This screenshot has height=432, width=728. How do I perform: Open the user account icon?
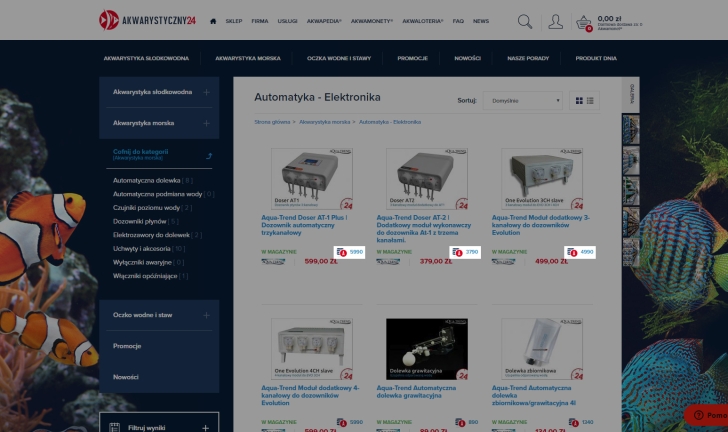coord(555,21)
